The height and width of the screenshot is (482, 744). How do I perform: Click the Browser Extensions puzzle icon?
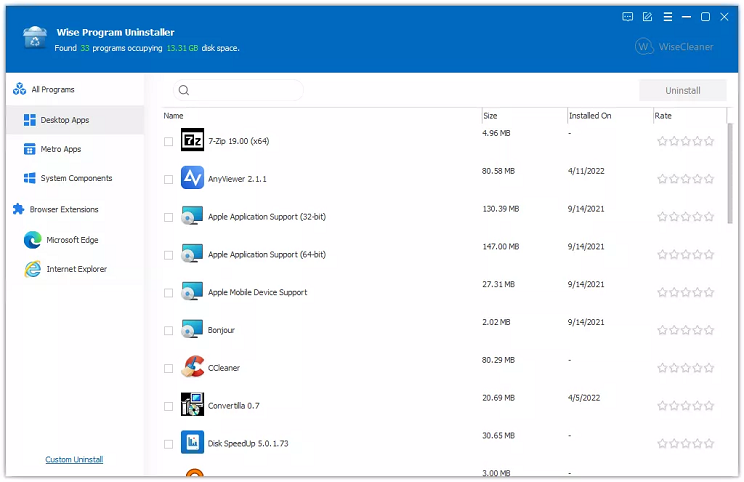coord(19,209)
